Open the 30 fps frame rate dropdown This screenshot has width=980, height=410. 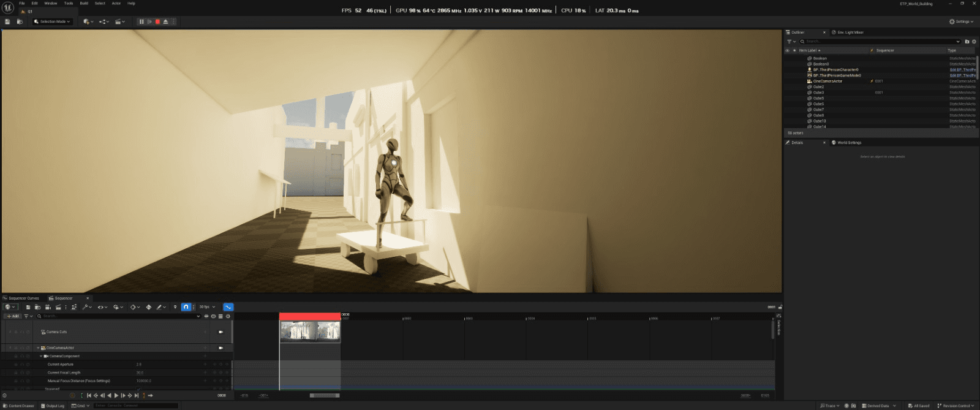(207, 307)
